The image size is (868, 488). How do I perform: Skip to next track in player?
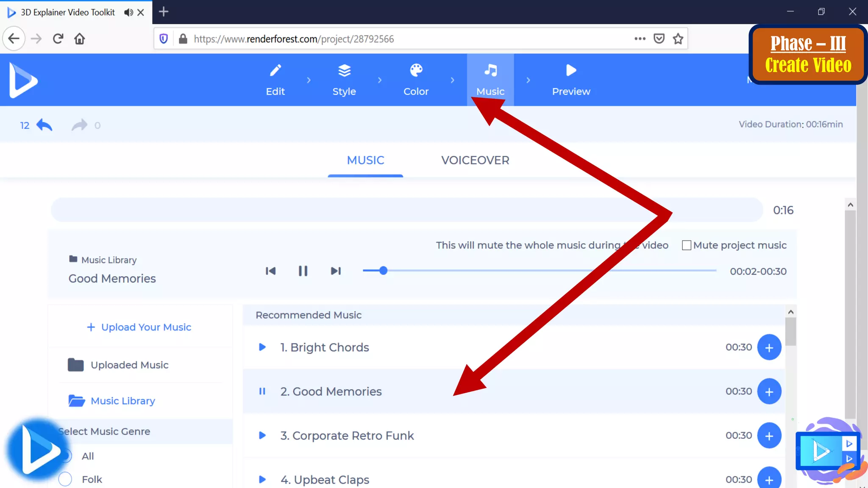pyautogui.click(x=336, y=271)
